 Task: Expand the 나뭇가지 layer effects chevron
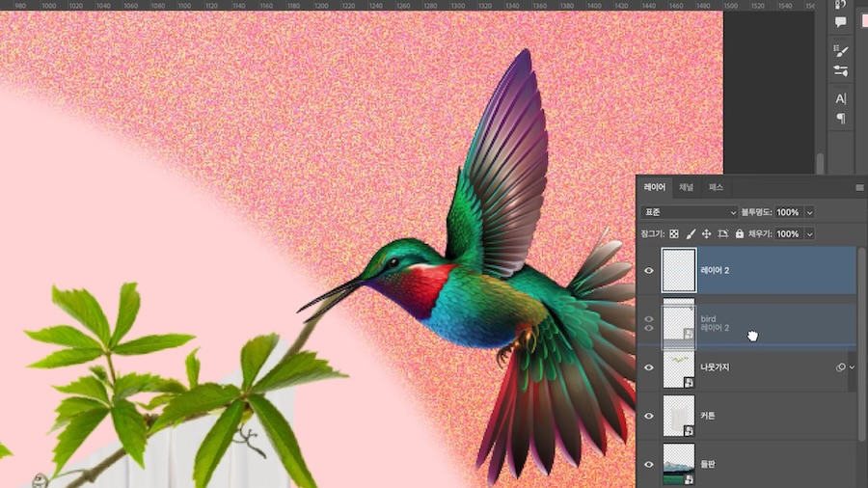pos(852,367)
